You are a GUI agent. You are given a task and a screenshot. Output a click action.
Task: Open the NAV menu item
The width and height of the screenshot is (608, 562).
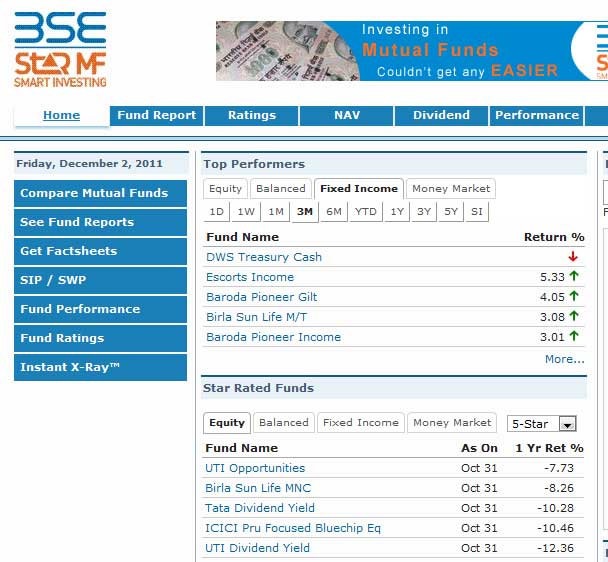(x=347, y=116)
